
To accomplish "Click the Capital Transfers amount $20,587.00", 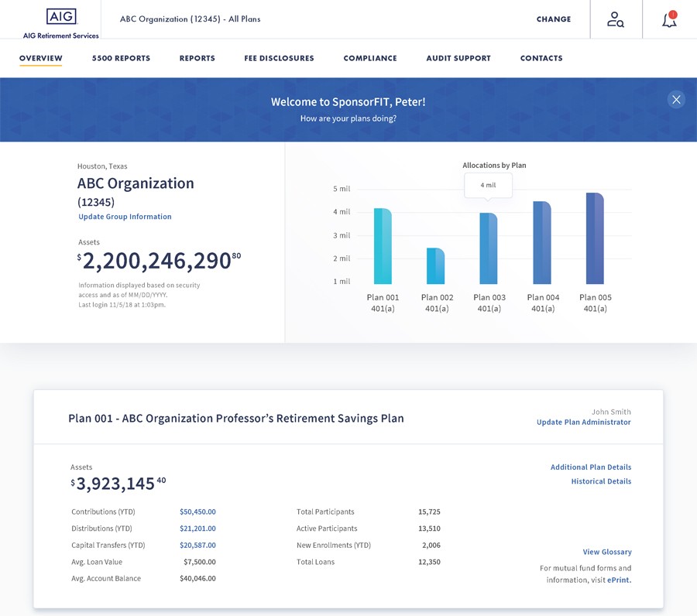I will [x=197, y=546].
